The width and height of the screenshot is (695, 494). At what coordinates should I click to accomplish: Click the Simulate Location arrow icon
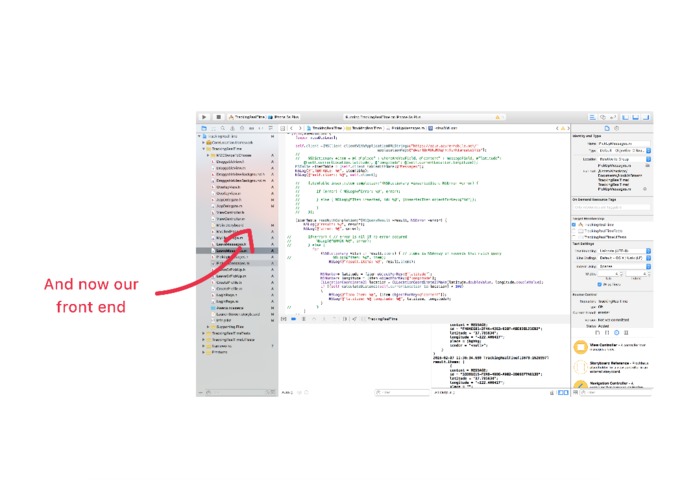354,319
